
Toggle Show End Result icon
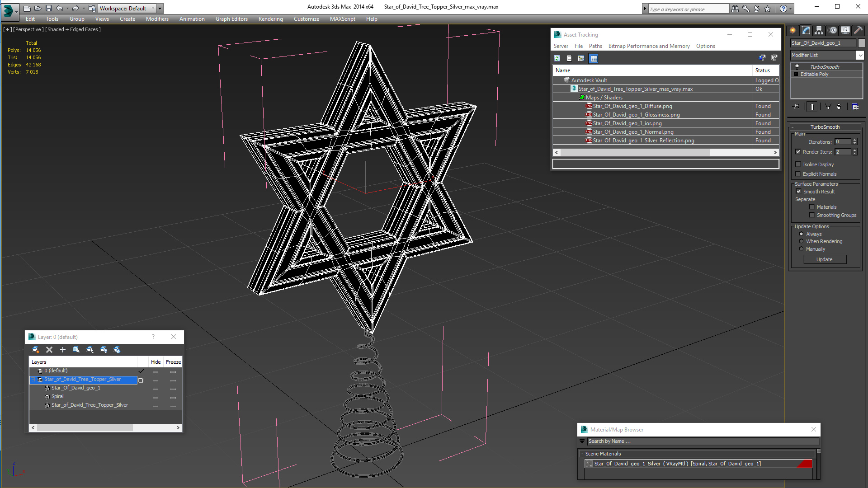[812, 107]
